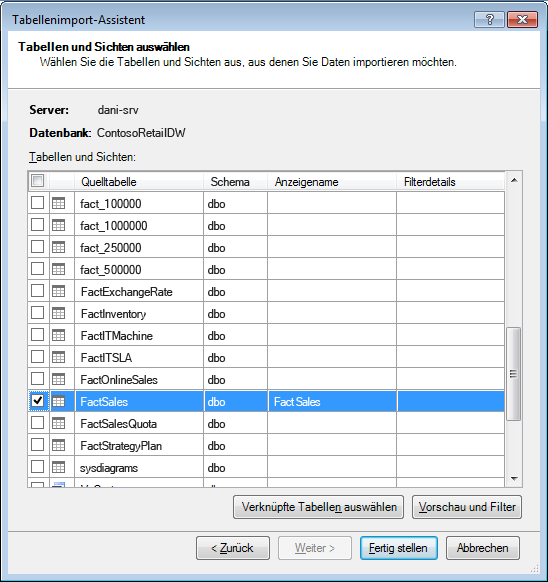This screenshot has height=582, width=548.
Task: Click the 'FactExchangeRate' table name
Action: click(127, 292)
